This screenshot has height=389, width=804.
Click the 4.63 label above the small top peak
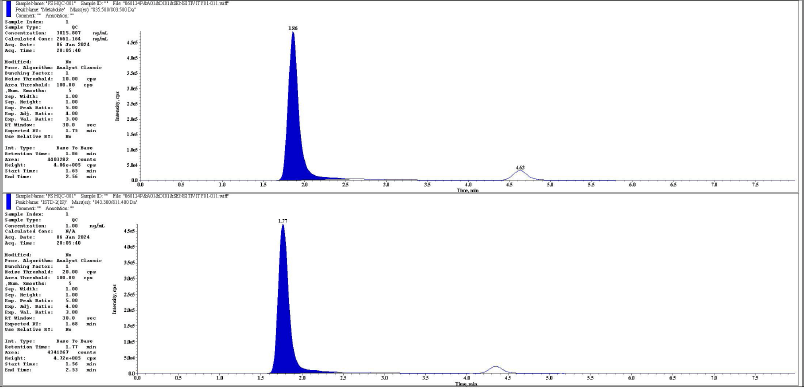click(x=520, y=167)
